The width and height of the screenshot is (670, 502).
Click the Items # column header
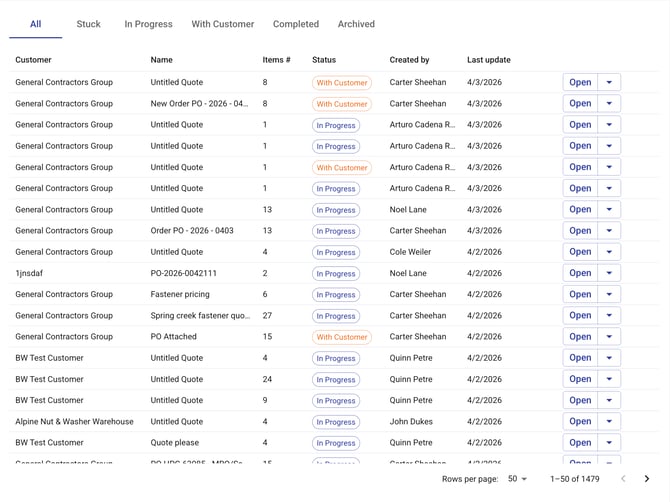[276, 60]
